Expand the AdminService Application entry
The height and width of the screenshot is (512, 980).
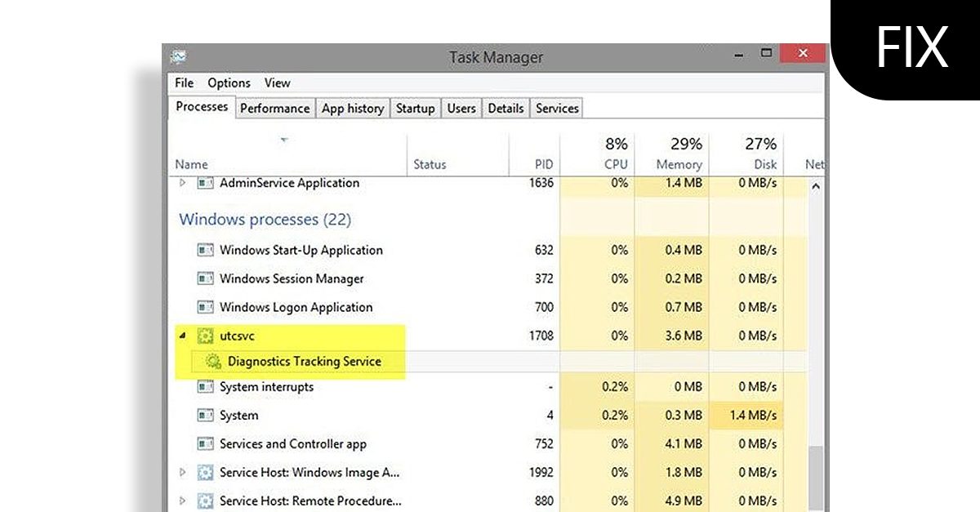184,183
